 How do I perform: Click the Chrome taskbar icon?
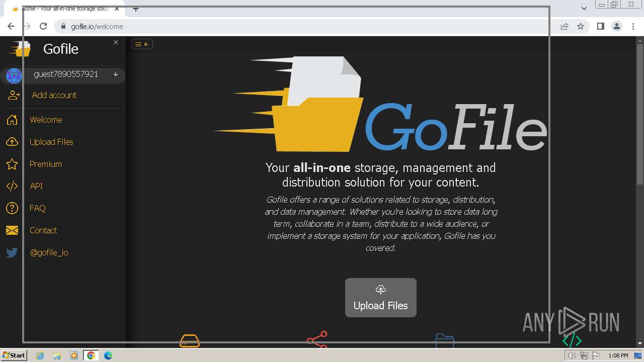pyautogui.click(x=91, y=355)
